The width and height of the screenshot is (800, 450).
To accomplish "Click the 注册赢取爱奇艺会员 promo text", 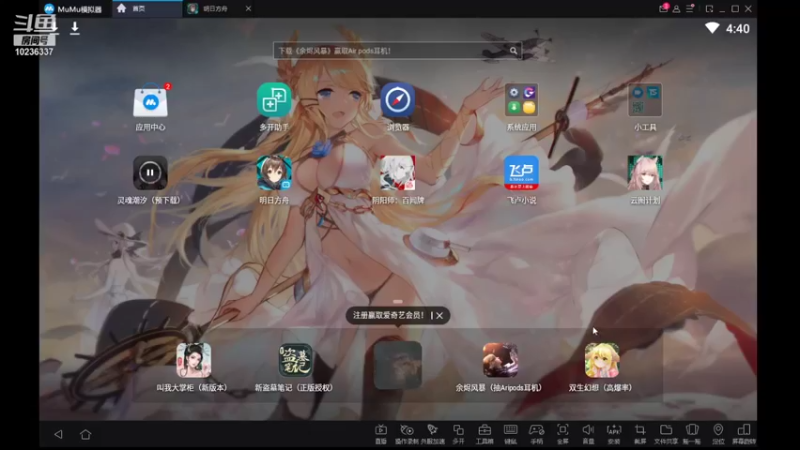I will click(x=388, y=315).
